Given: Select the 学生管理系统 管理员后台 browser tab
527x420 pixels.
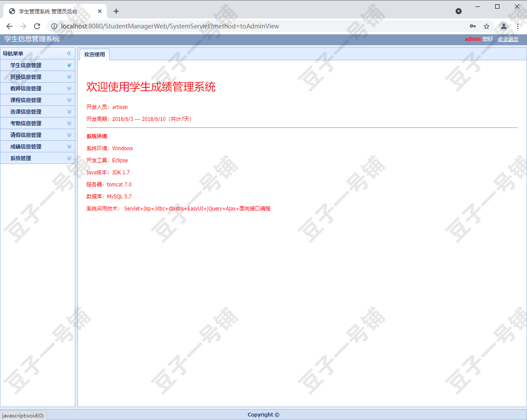Looking at the screenshot, I should (x=55, y=11).
